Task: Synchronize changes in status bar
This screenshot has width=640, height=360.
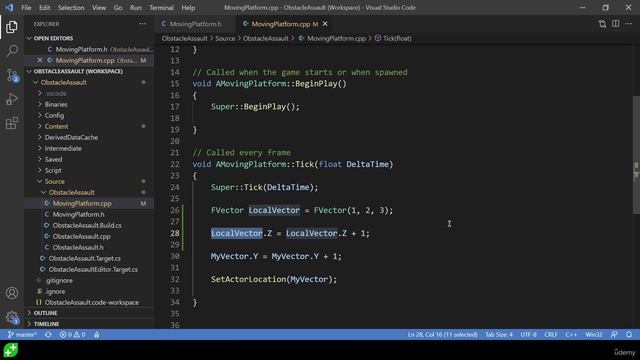Action: coord(48,334)
